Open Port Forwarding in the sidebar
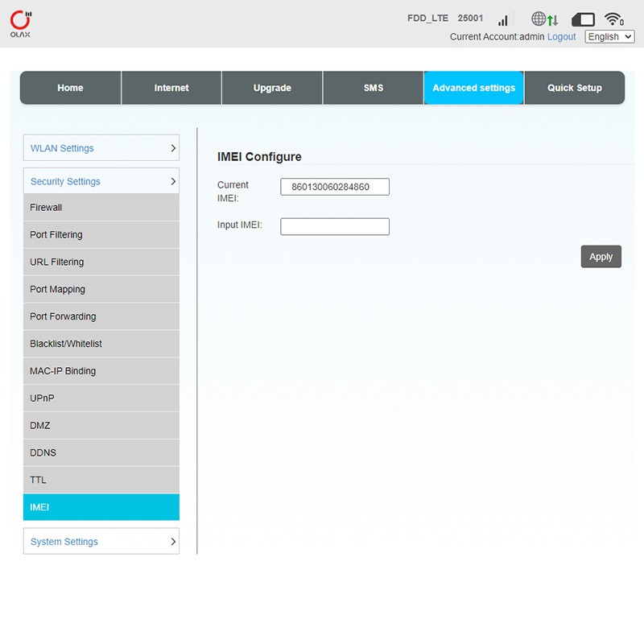The width and height of the screenshot is (644, 644). 101,316
